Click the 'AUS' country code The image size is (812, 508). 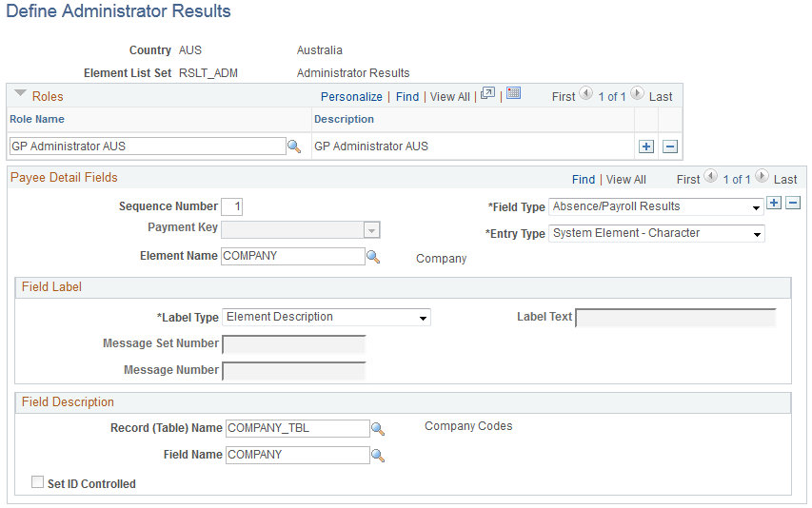(x=190, y=50)
